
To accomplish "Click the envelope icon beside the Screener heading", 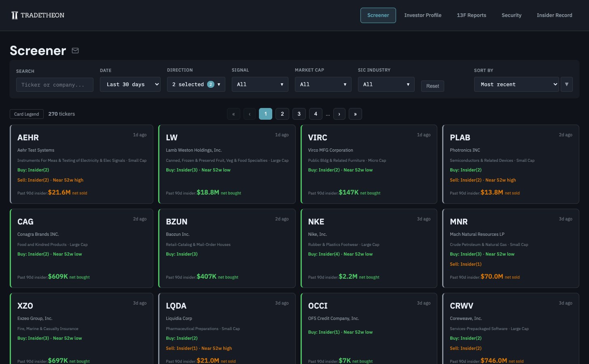I will click(75, 51).
